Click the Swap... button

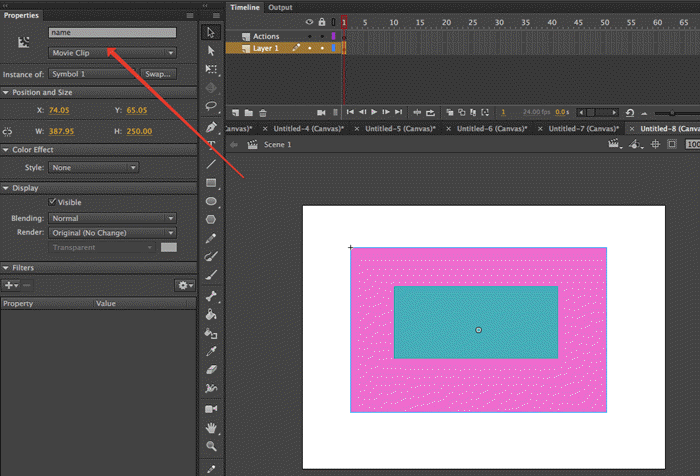click(x=158, y=74)
